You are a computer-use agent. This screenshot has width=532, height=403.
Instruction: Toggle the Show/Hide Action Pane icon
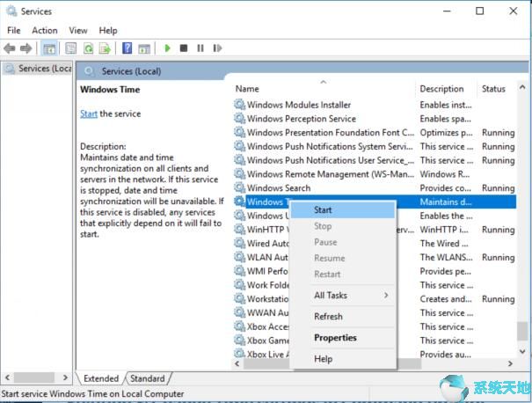[144, 48]
